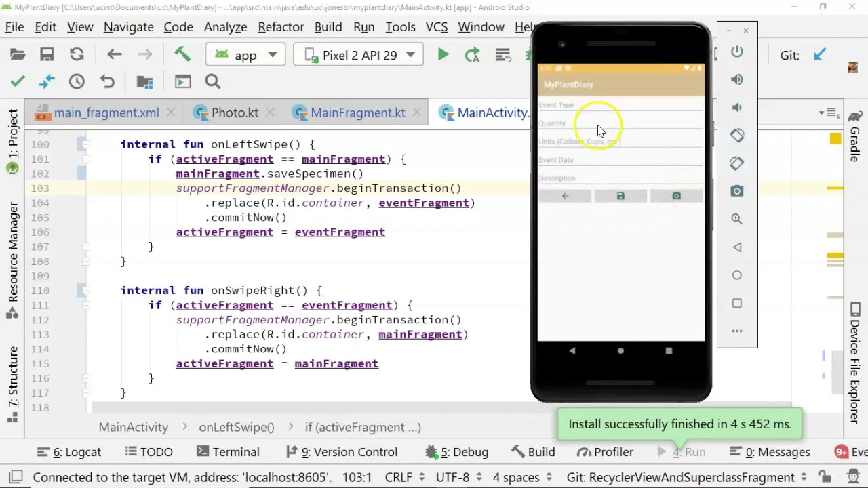The width and height of the screenshot is (868, 488).
Task: Run the app with green play icon
Action: tap(443, 55)
